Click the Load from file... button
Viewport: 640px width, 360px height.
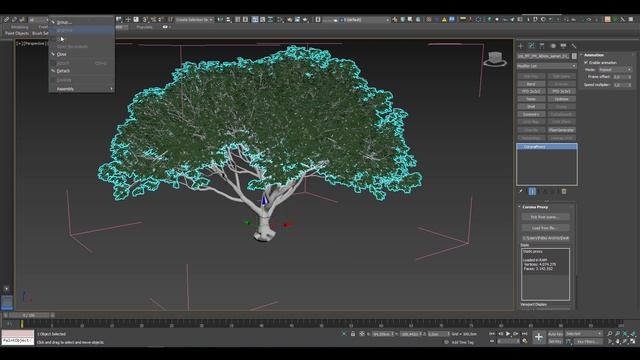click(x=545, y=228)
